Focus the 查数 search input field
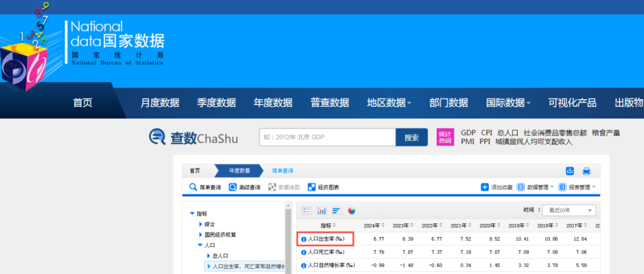This screenshot has height=274, width=644. pos(327,137)
